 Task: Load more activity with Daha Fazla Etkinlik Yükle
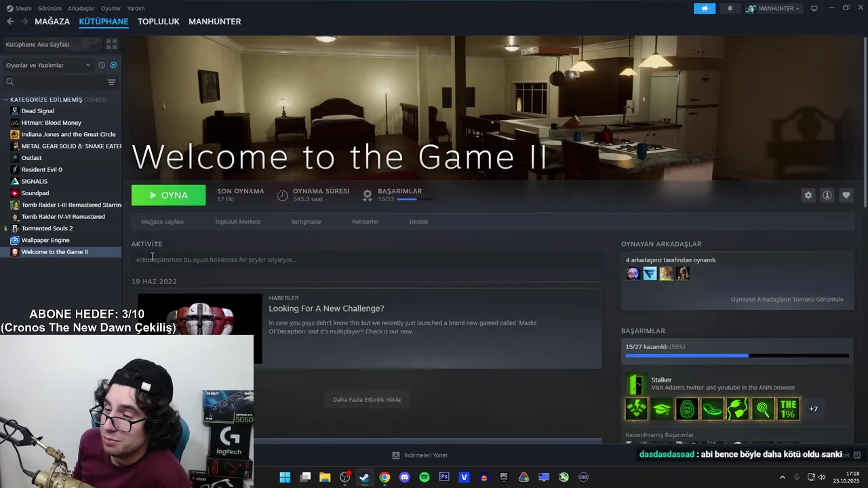point(366,400)
